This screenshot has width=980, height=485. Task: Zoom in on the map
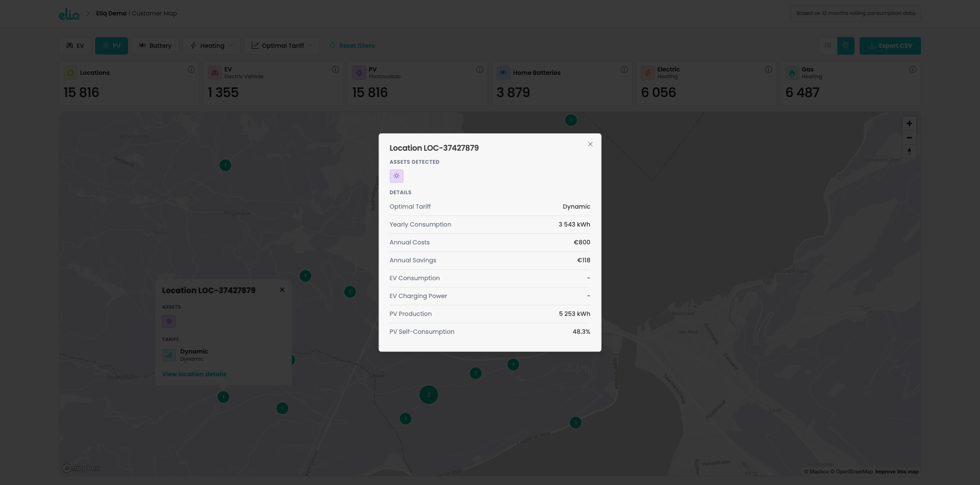(909, 124)
